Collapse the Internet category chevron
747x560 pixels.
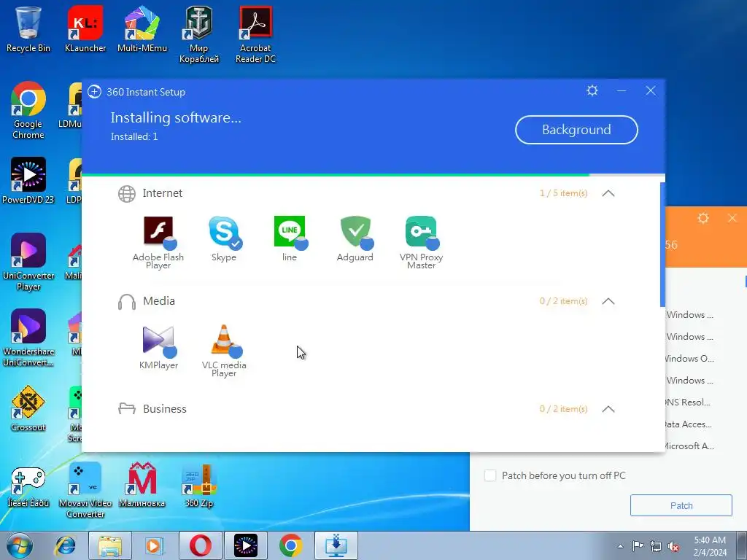pyautogui.click(x=608, y=193)
